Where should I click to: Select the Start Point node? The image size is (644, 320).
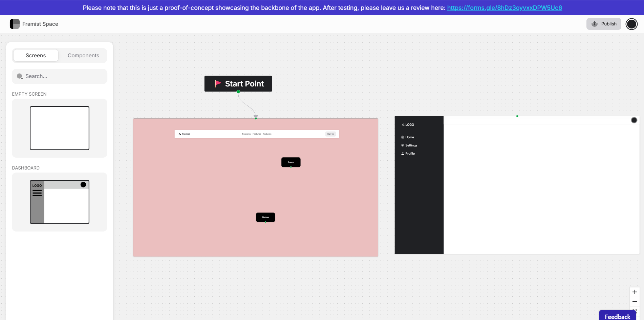[238, 84]
